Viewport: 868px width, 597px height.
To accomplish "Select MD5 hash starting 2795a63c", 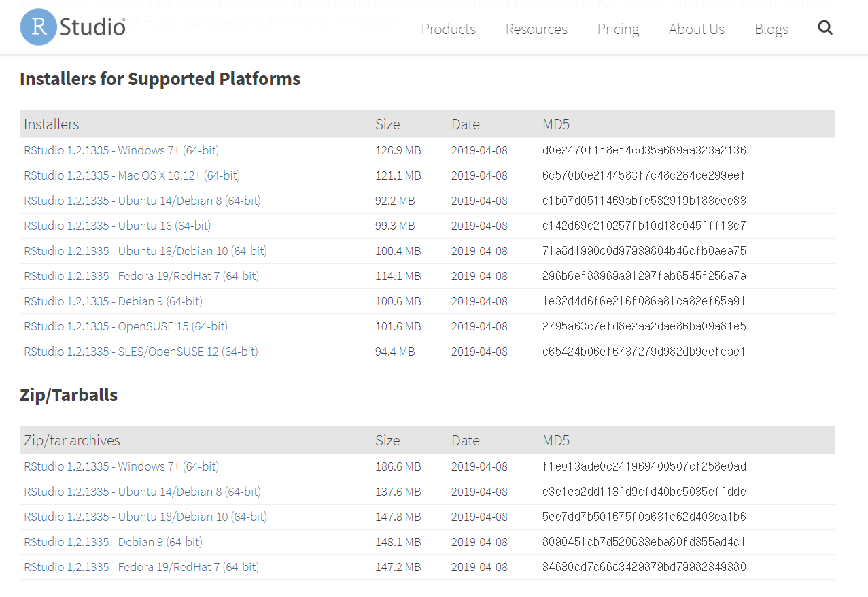I will [x=644, y=326].
